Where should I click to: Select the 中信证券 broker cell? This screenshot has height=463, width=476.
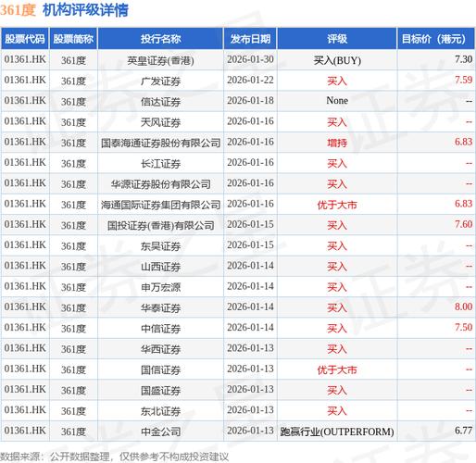point(160,329)
